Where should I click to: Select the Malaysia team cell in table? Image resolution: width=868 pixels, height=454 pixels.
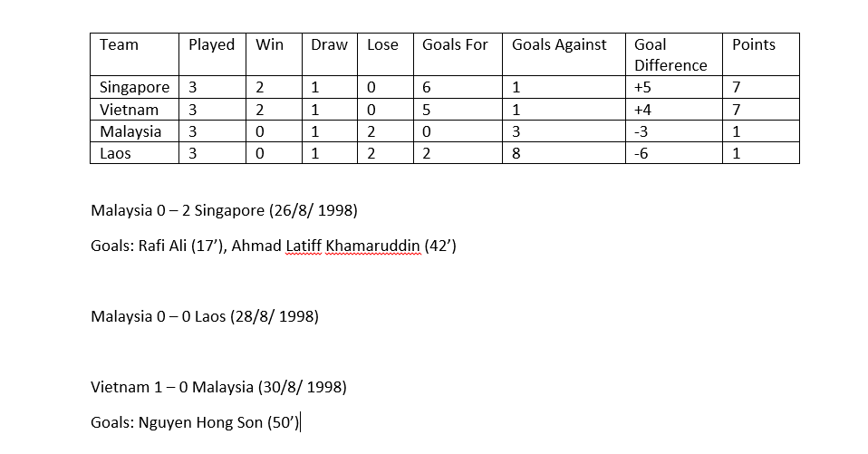point(134,131)
